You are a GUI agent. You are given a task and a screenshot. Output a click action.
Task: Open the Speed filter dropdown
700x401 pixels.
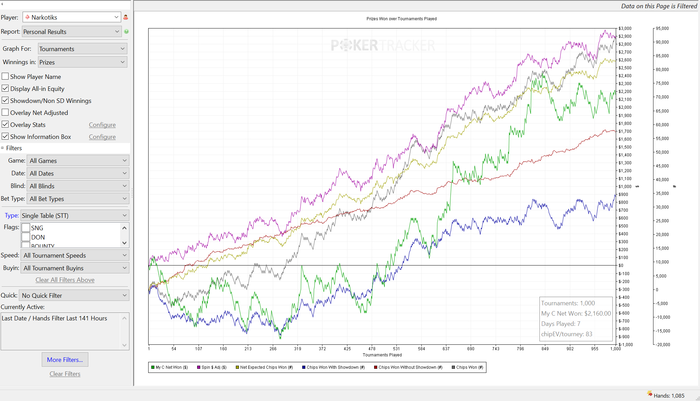(75, 255)
